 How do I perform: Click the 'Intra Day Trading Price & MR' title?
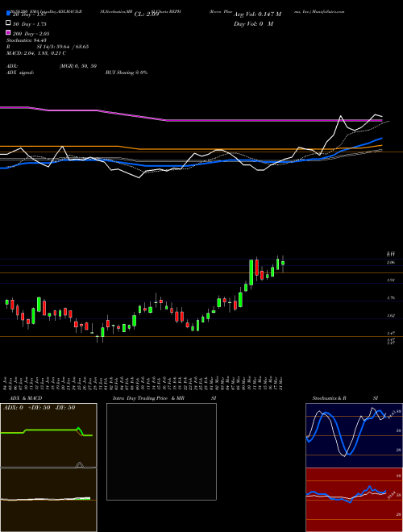tap(148, 398)
